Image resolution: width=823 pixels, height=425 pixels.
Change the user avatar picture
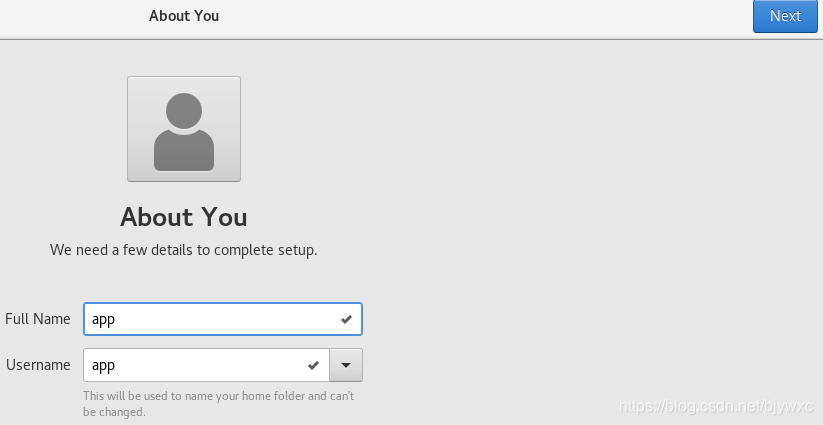click(184, 129)
